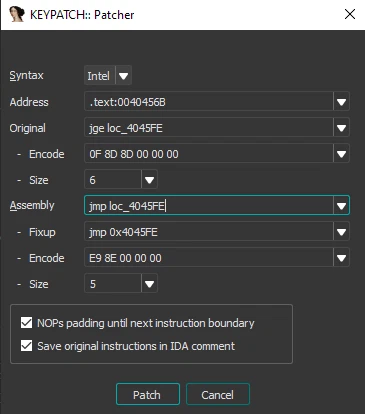
Task: Expand the Address dropdown arrow
Action: [341, 102]
